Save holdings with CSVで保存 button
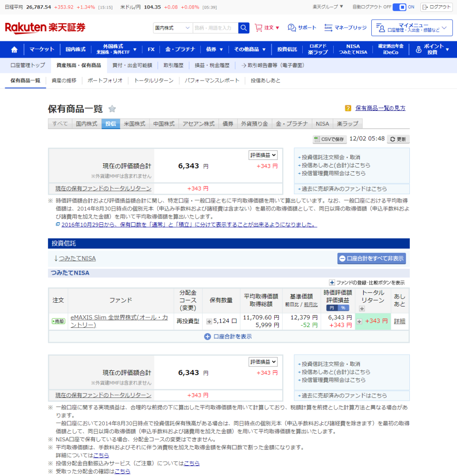The width and height of the screenshot is (457, 476). tap(329, 139)
